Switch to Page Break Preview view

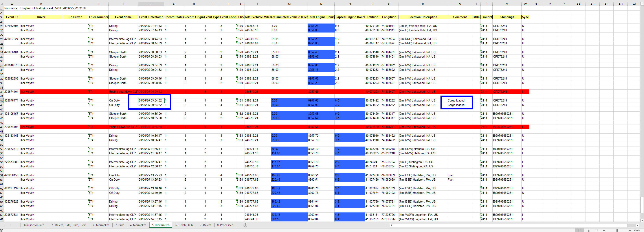click(597, 230)
